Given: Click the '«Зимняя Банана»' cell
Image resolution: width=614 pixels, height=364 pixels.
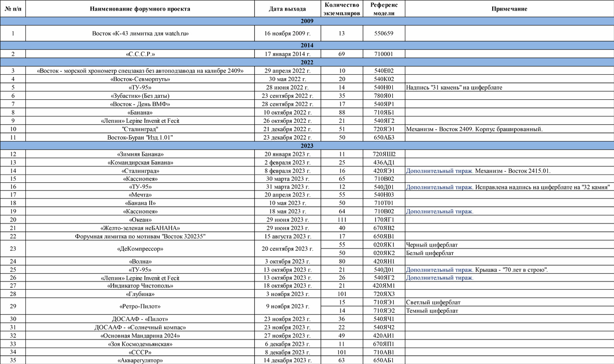Looking at the screenshot, I should [x=140, y=154].
